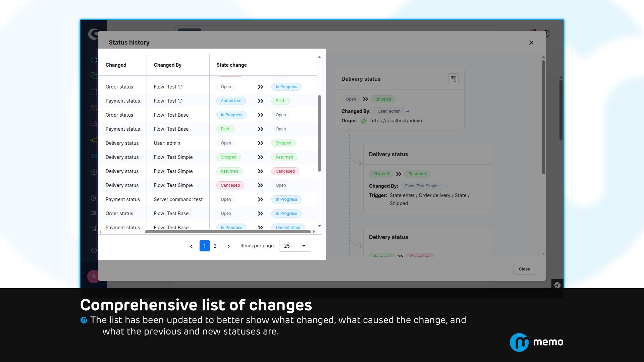
Task: Click the 'Authorized' state badge
Action: tap(231, 101)
